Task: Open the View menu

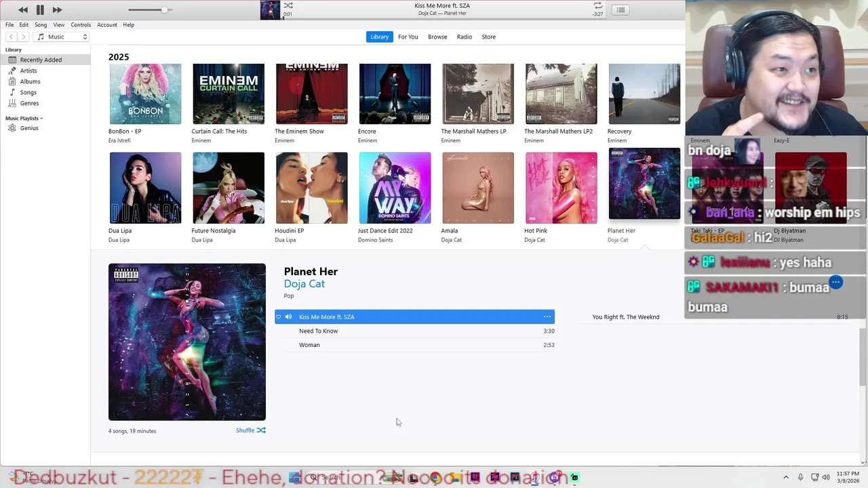Action: (x=59, y=24)
